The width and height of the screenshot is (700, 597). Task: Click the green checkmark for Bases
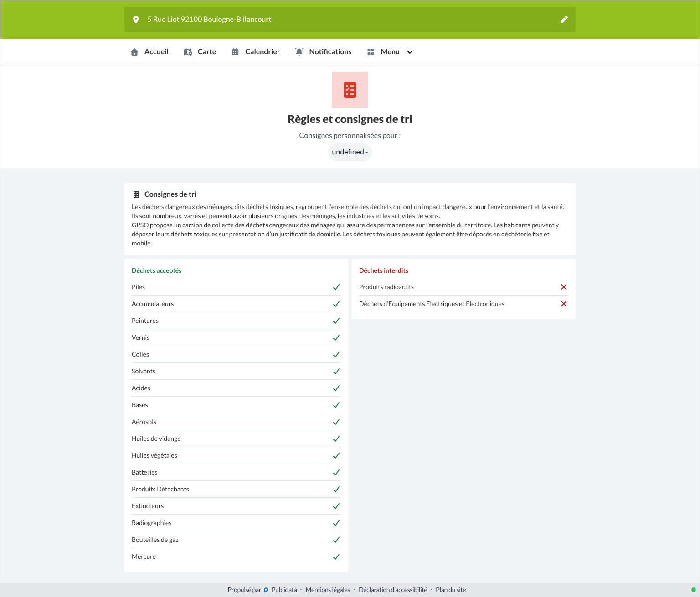click(x=336, y=405)
